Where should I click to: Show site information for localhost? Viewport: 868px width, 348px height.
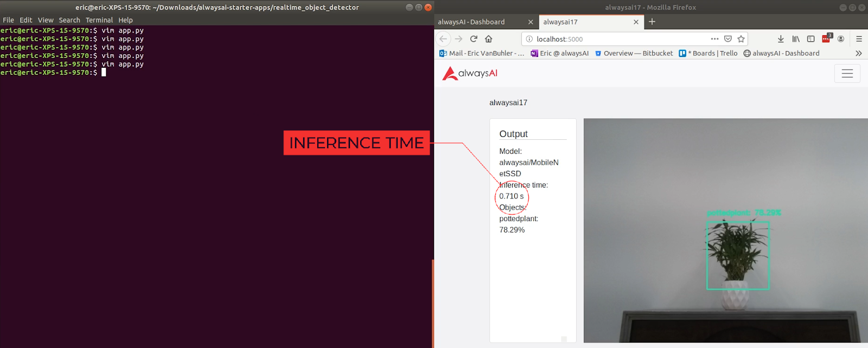pos(529,39)
